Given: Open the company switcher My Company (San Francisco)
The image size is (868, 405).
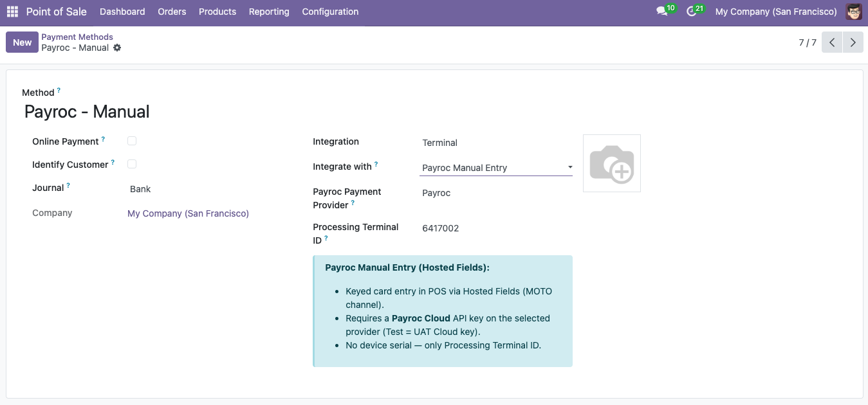Looking at the screenshot, I should (776, 12).
